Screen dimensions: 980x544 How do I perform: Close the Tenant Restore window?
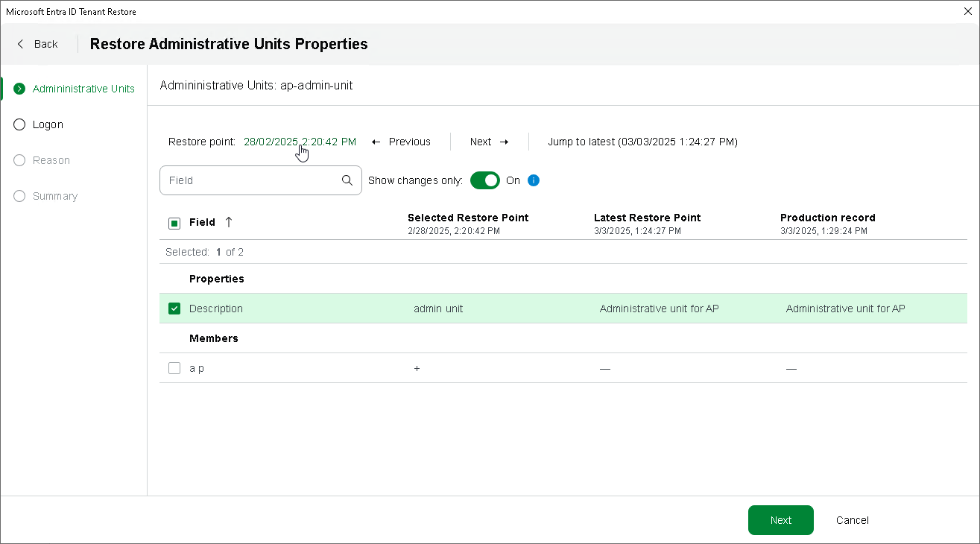coord(968,12)
